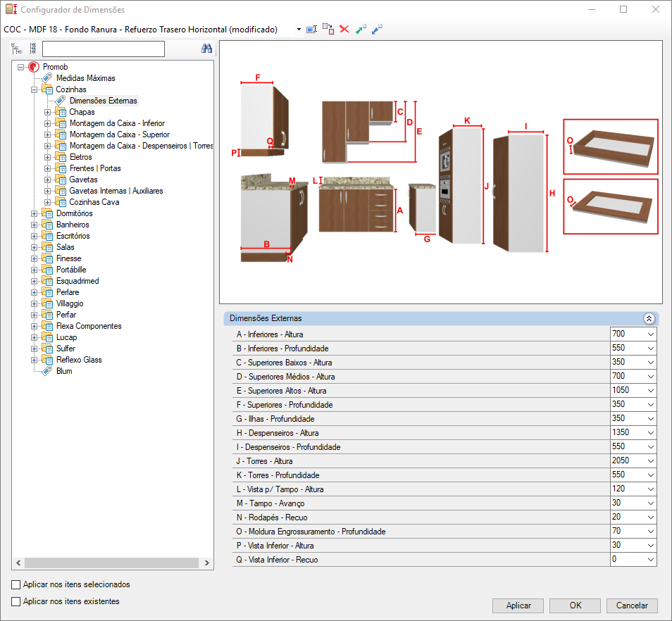Enable Aplicar nos itens selecionados checkbox
The width and height of the screenshot is (672, 621).
[x=16, y=584]
